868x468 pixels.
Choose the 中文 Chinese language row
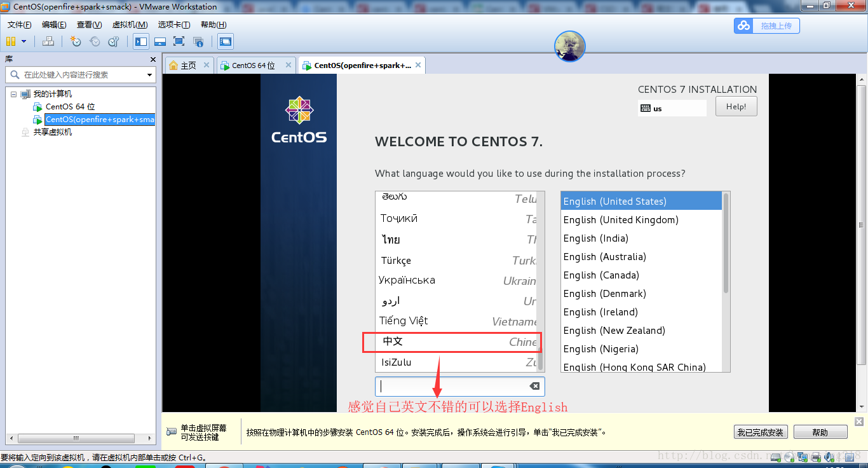(456, 341)
